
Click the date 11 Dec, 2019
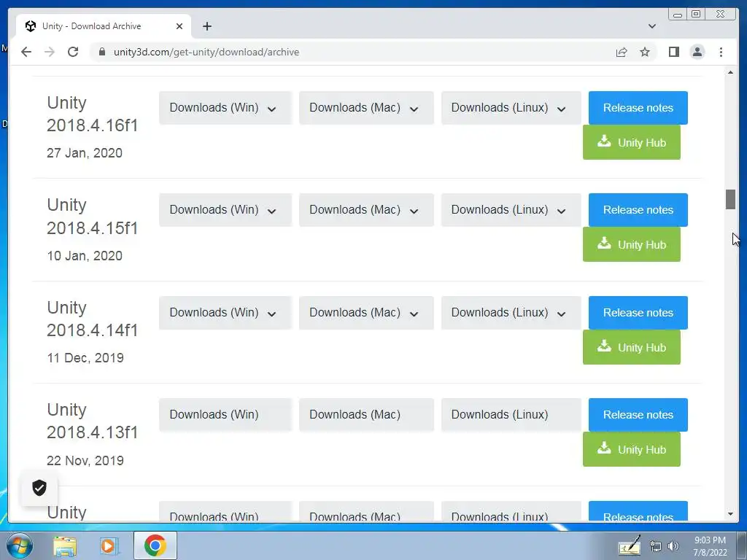[x=85, y=357]
